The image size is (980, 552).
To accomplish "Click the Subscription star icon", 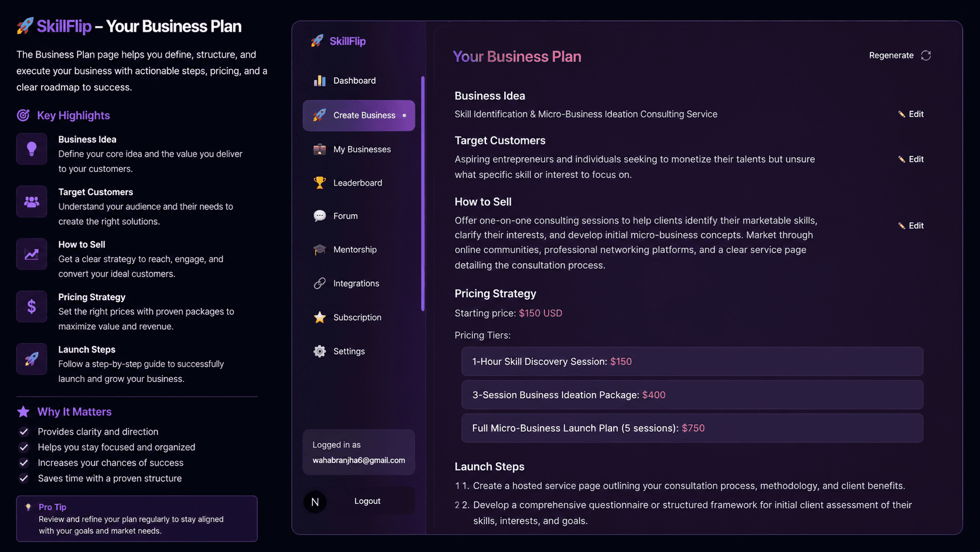I will (x=319, y=317).
